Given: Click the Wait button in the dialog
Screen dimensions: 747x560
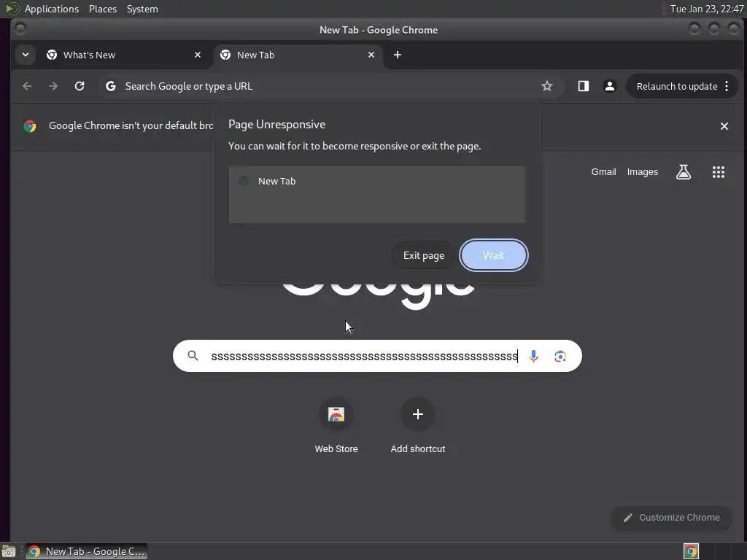Looking at the screenshot, I should pyautogui.click(x=493, y=255).
